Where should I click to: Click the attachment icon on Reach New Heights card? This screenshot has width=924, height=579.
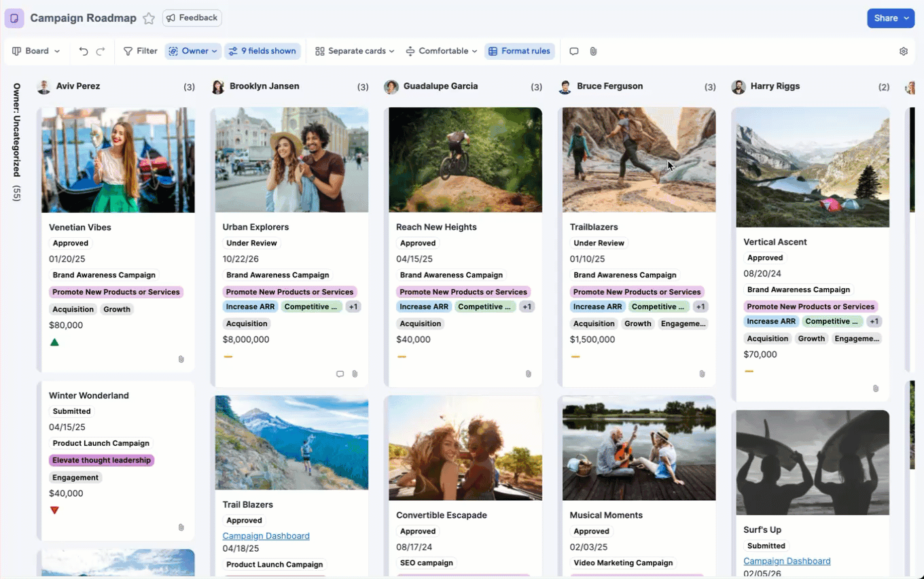529,374
